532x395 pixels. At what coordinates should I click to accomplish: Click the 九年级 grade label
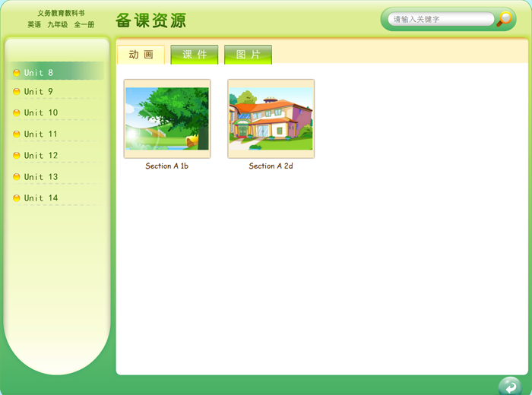(x=57, y=24)
